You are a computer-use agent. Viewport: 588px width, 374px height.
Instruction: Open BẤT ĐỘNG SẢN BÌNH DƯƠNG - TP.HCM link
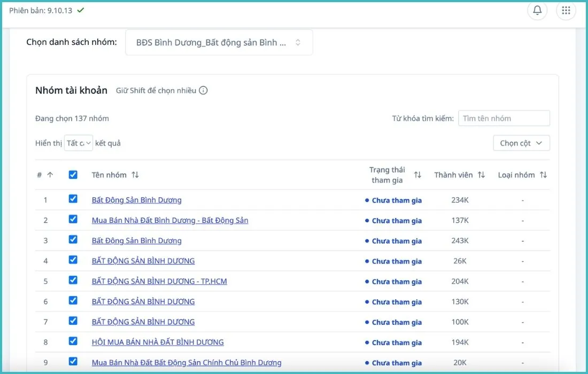[x=159, y=281]
